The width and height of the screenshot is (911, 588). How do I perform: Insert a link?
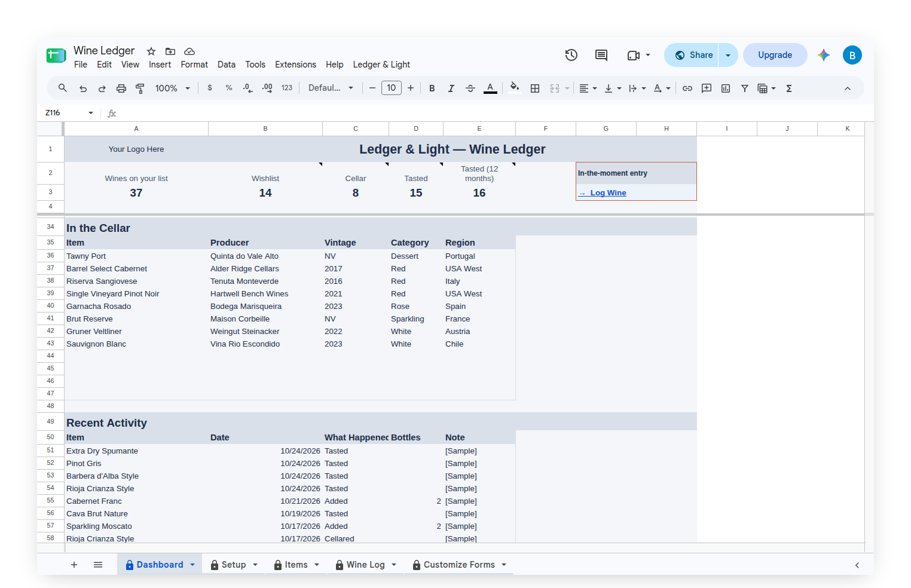pyautogui.click(x=687, y=88)
